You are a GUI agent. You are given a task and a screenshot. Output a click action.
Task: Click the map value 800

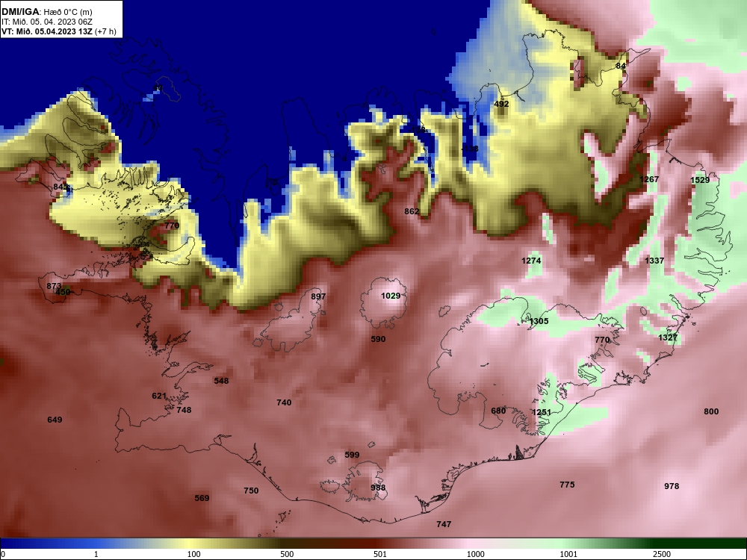click(x=711, y=411)
